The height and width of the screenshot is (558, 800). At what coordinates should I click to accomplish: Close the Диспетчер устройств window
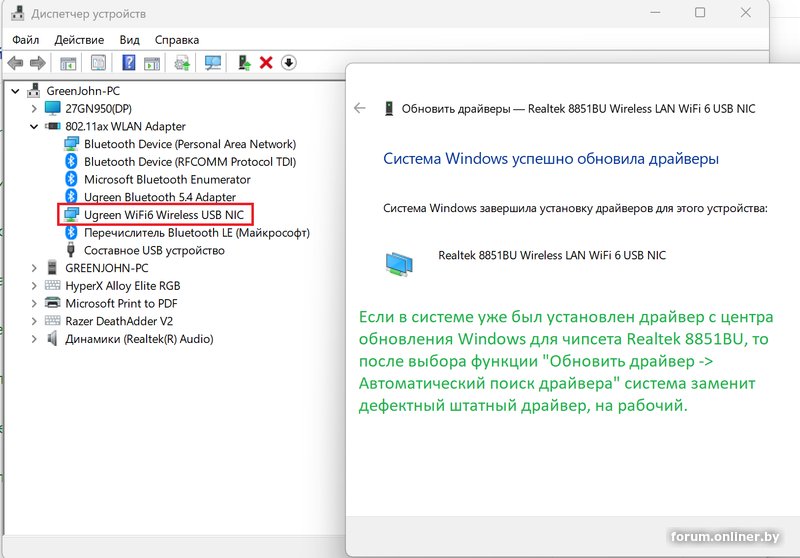745,13
